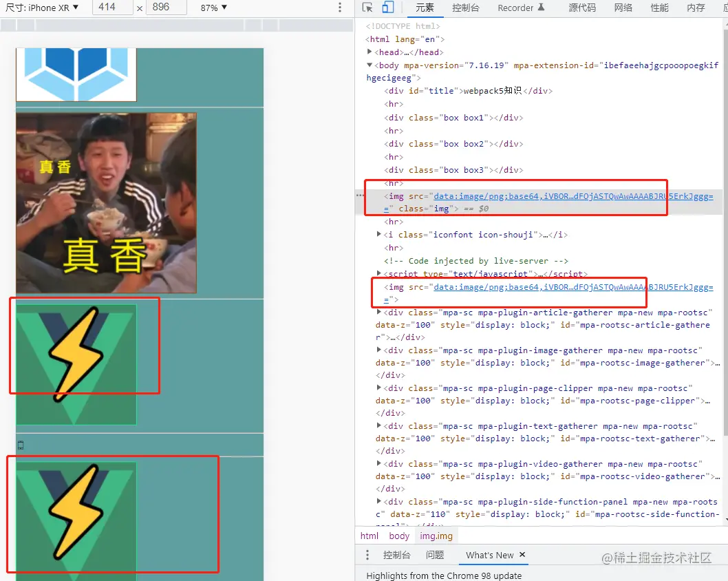Click the first Vite lightning logo image

[x=76, y=365]
